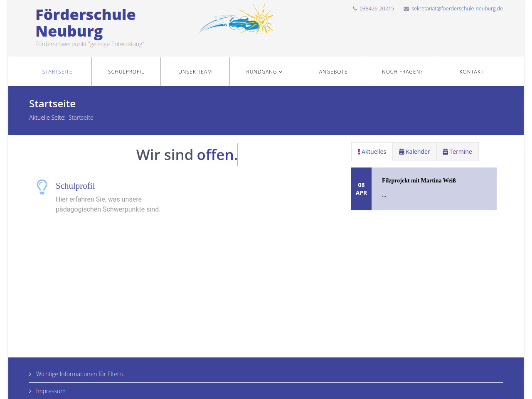Click the envelope email icon
532x399 pixels.
coord(406,9)
